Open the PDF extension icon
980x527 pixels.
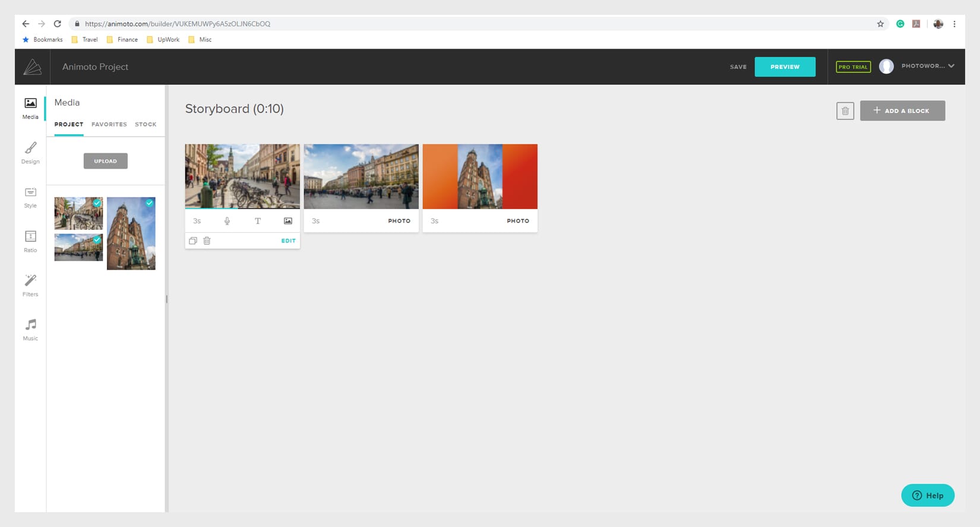pos(916,24)
